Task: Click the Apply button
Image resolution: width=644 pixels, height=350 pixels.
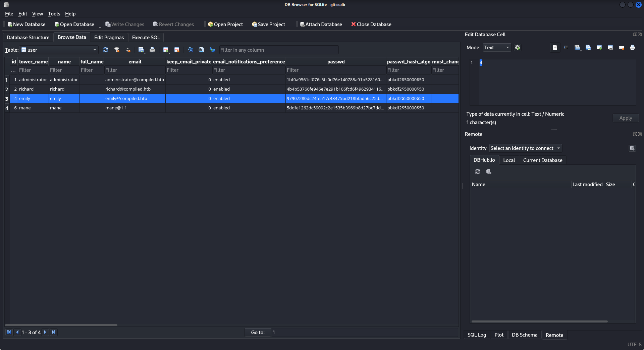Action: point(626,118)
